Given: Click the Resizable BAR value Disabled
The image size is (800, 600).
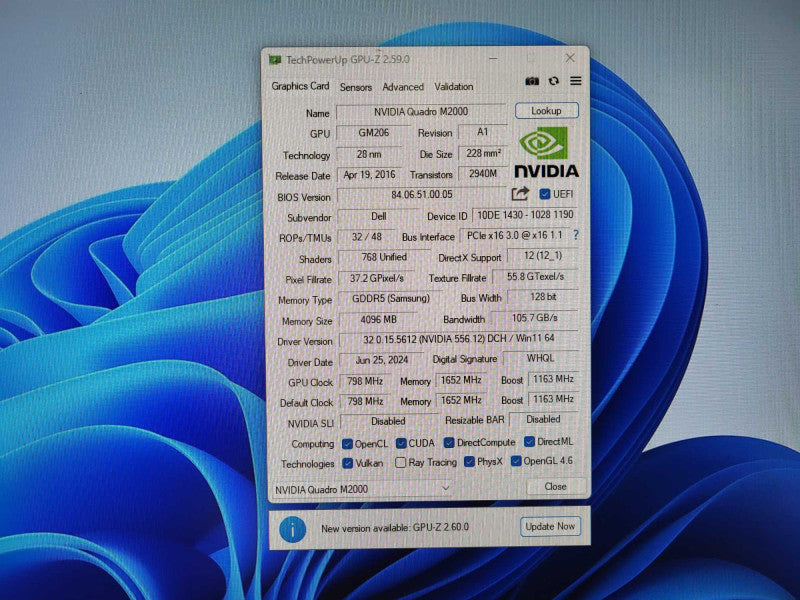Looking at the screenshot, I should pos(543,419).
